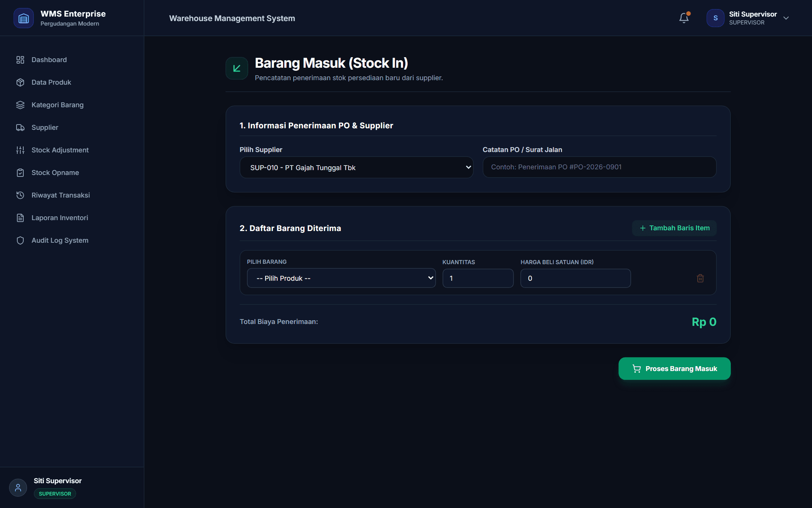This screenshot has height=508, width=812.
Task: Click Tambah Baris Item button
Action: [x=674, y=228]
